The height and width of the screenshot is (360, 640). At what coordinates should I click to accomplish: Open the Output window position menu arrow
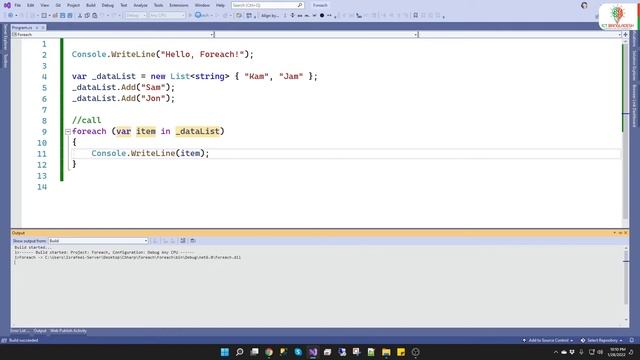point(615,233)
